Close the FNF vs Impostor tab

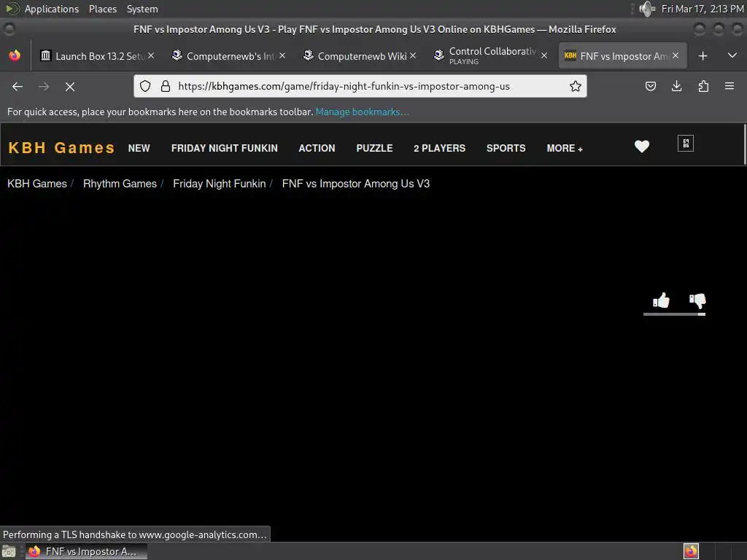tap(676, 55)
